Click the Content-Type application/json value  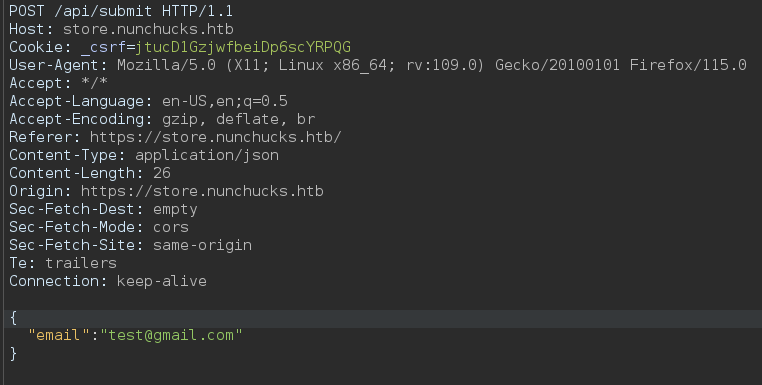pos(207,155)
